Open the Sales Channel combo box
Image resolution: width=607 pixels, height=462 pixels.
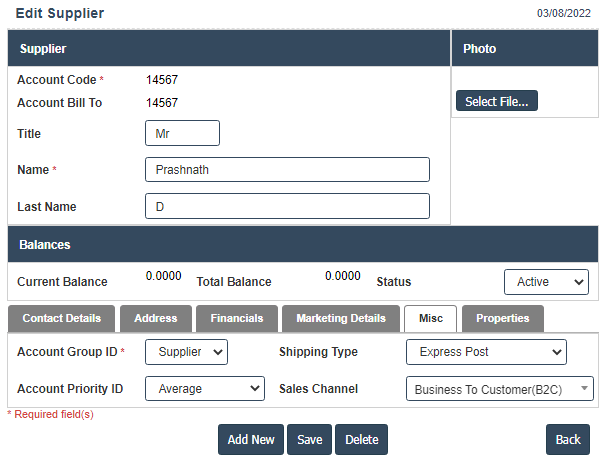click(x=499, y=389)
